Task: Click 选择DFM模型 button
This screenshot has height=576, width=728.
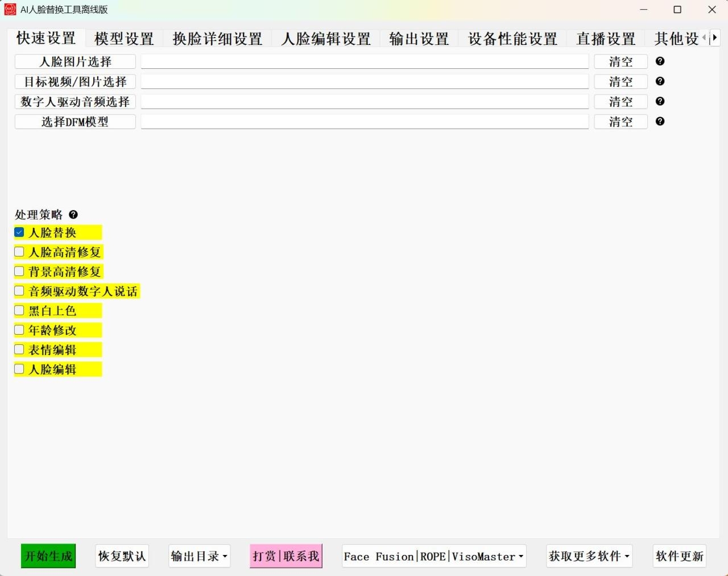Action: tap(75, 121)
